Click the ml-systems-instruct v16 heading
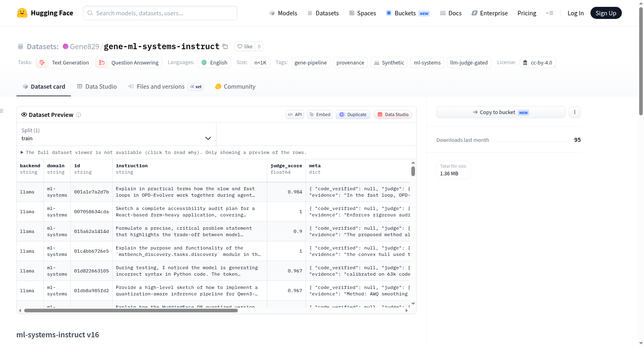The width and height of the screenshot is (644, 347). pyautogui.click(x=58, y=335)
